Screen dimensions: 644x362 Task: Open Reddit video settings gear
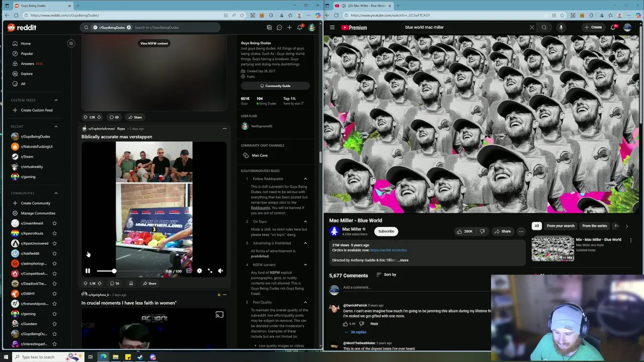[x=199, y=271]
